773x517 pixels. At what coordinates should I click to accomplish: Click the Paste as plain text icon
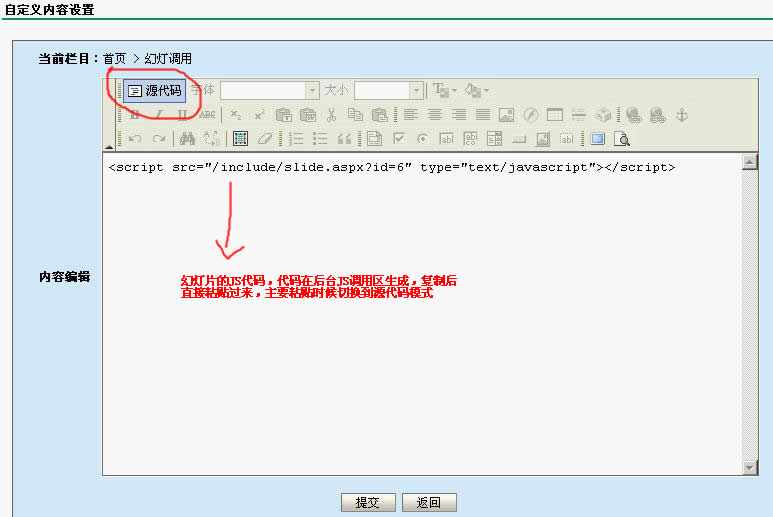point(283,115)
